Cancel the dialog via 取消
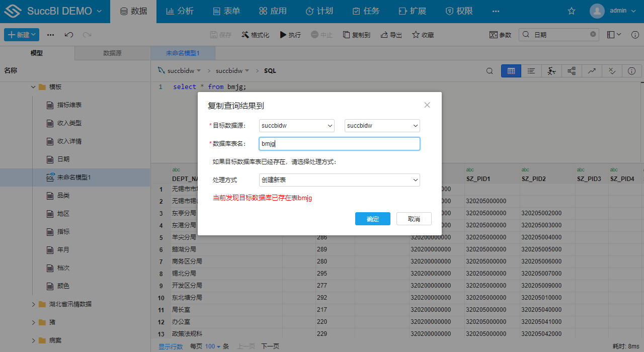644x352 pixels. [x=414, y=219]
